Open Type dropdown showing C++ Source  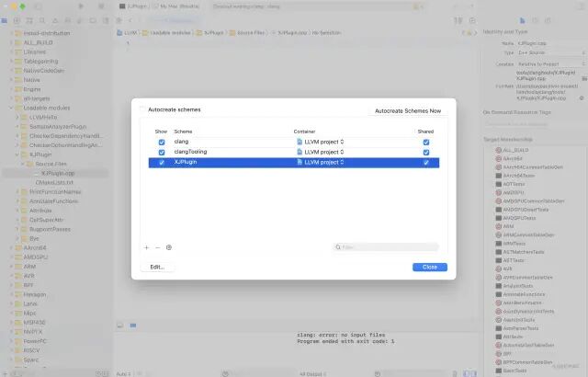pos(551,53)
